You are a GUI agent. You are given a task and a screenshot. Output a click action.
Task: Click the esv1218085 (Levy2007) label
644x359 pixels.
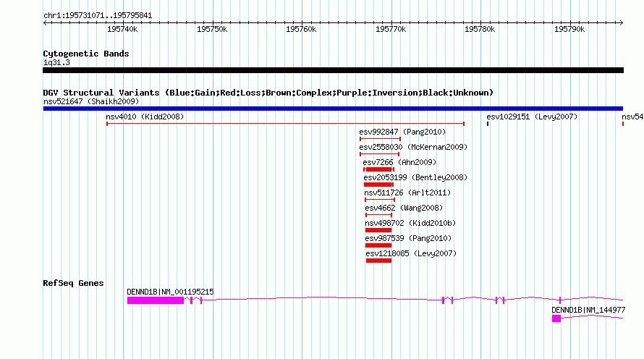411,253
